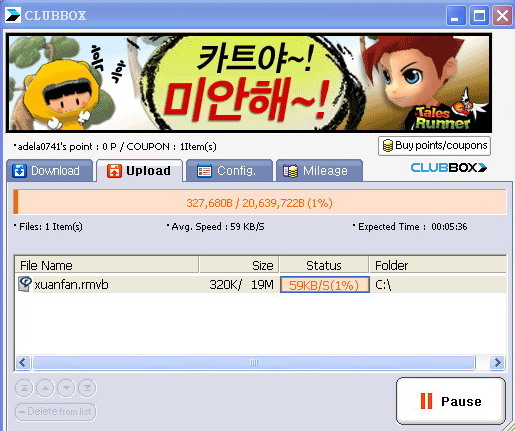515x431 pixels.
Task: Close the CLUBBOX window
Action: pyautogui.click(x=502, y=15)
